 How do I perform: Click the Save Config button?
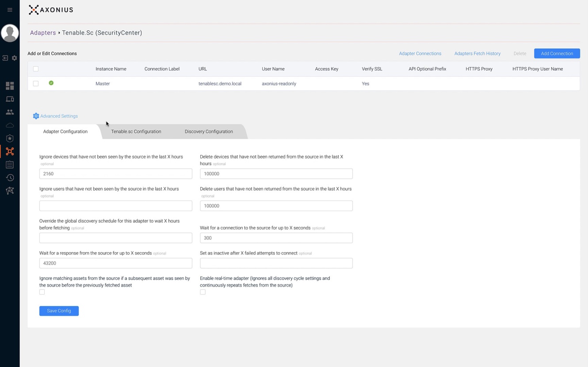59,311
